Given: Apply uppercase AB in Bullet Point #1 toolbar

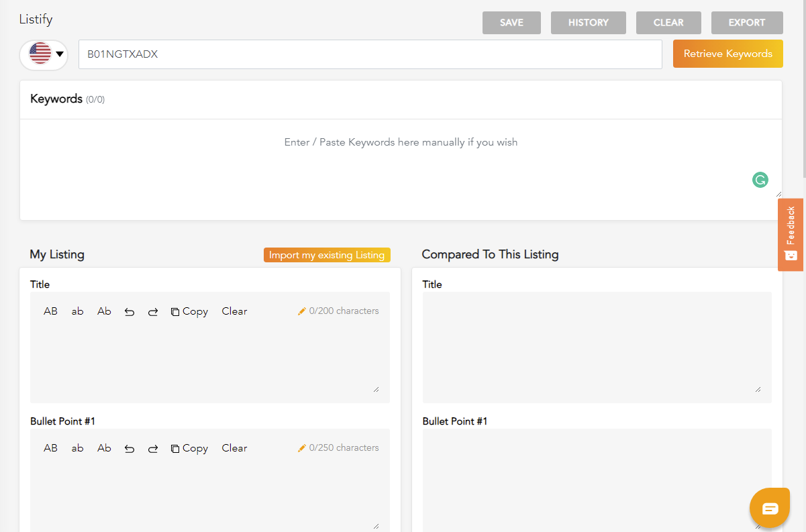Looking at the screenshot, I should point(51,448).
